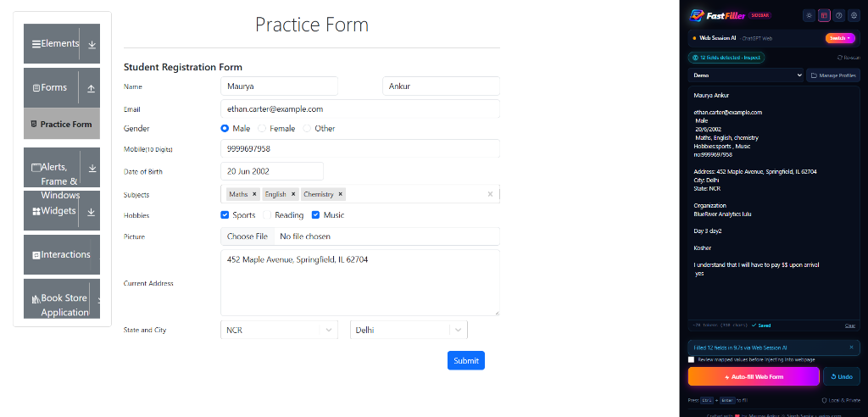Remove the Maths subject tag
868x417 pixels.
click(x=254, y=194)
